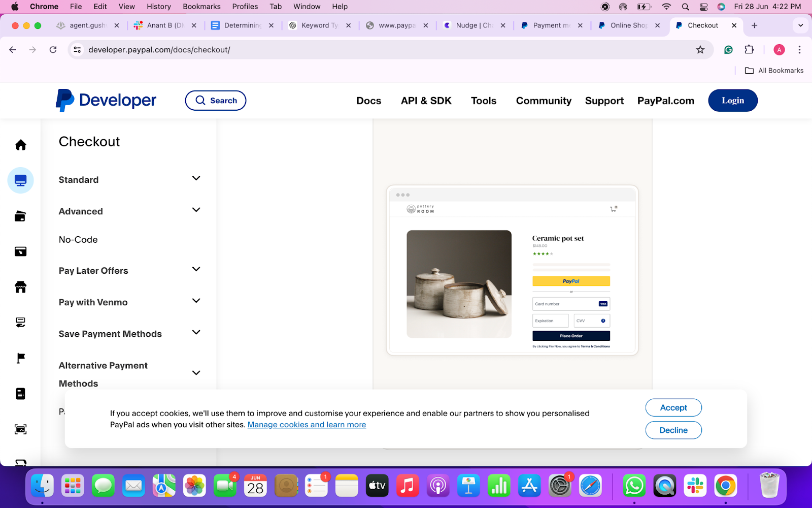
Task: Decline cookies
Action: [x=673, y=430]
